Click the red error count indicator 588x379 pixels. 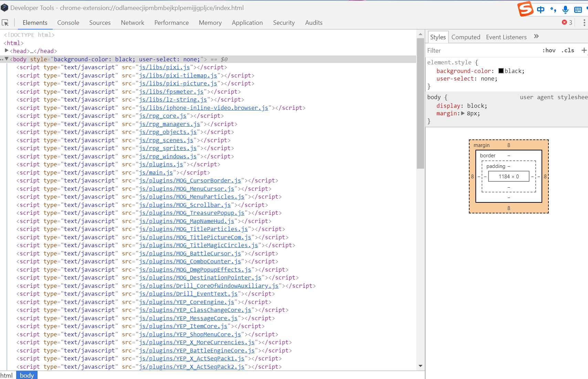567,22
